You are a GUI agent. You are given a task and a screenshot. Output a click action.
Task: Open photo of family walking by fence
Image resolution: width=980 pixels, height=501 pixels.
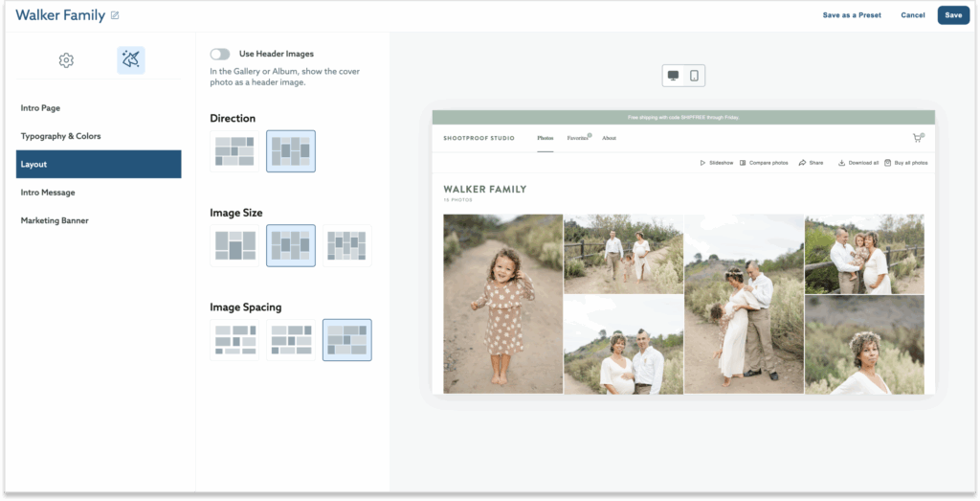[624, 254]
